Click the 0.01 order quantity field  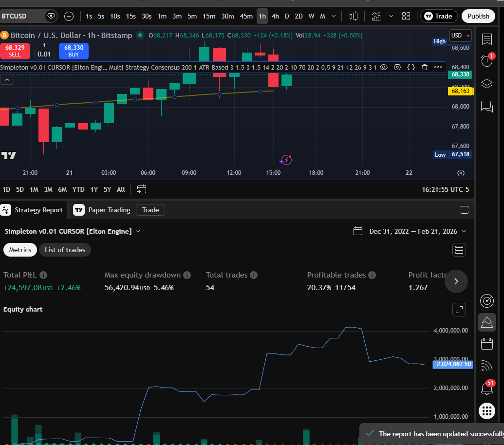[x=44, y=54]
